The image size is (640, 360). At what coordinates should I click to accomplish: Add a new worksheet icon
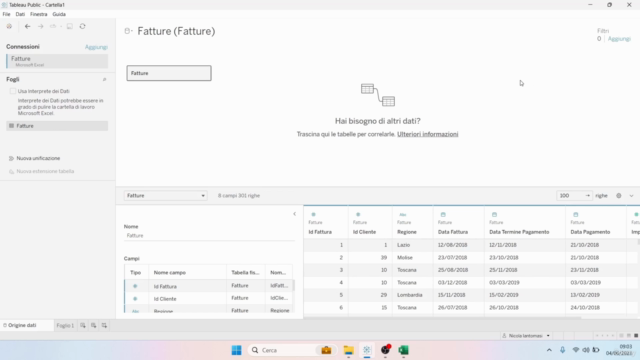pyautogui.click(x=83, y=325)
